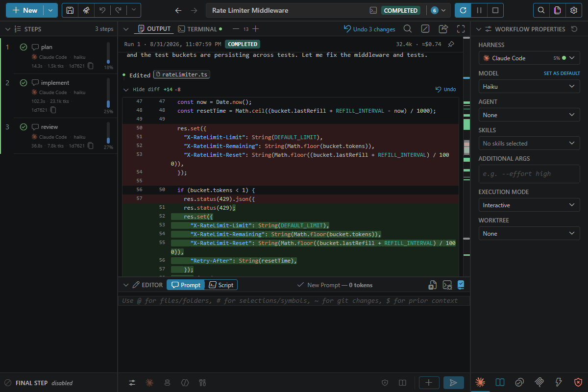Click the tools utensils icon in footer
The height and width of the screenshot is (392, 588).
[x=202, y=383]
